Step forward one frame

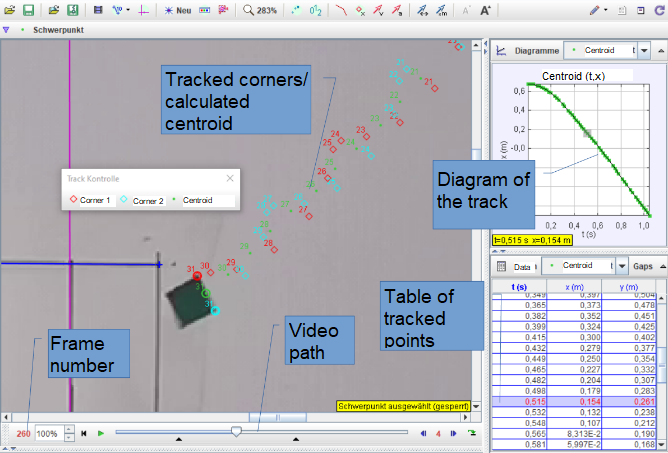click(x=453, y=433)
